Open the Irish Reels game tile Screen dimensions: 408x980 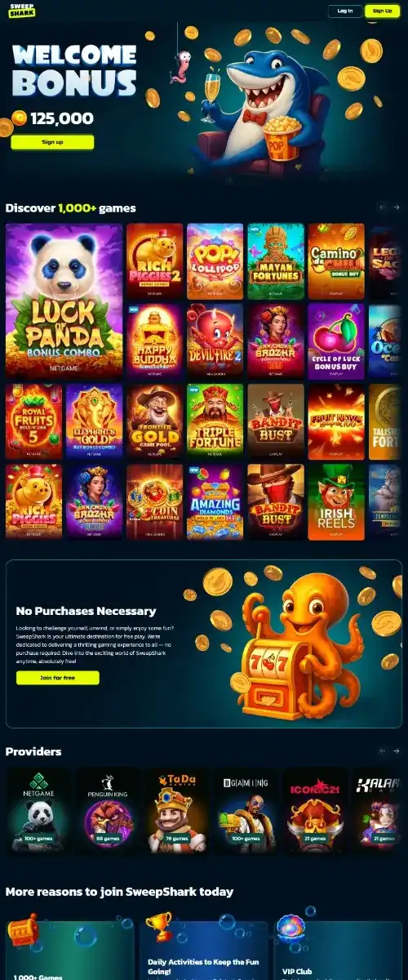click(x=336, y=501)
